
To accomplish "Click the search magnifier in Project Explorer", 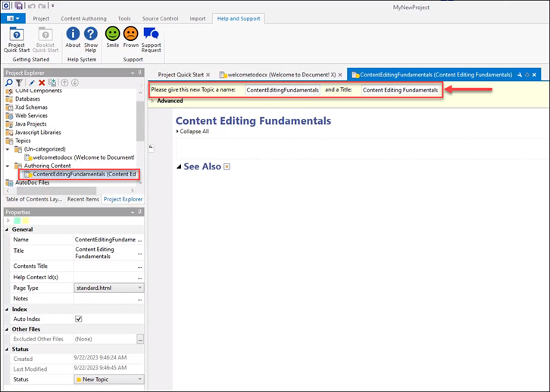I will pyautogui.click(x=9, y=82).
